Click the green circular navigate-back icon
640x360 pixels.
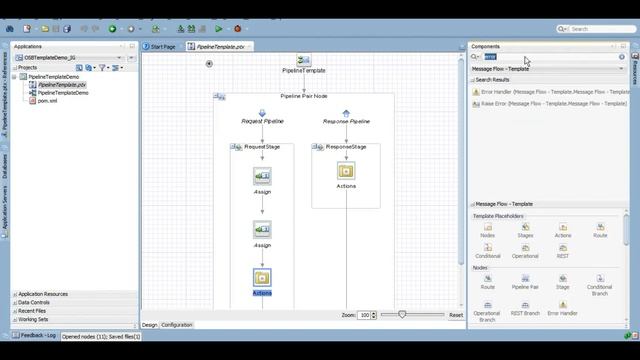tap(112, 29)
